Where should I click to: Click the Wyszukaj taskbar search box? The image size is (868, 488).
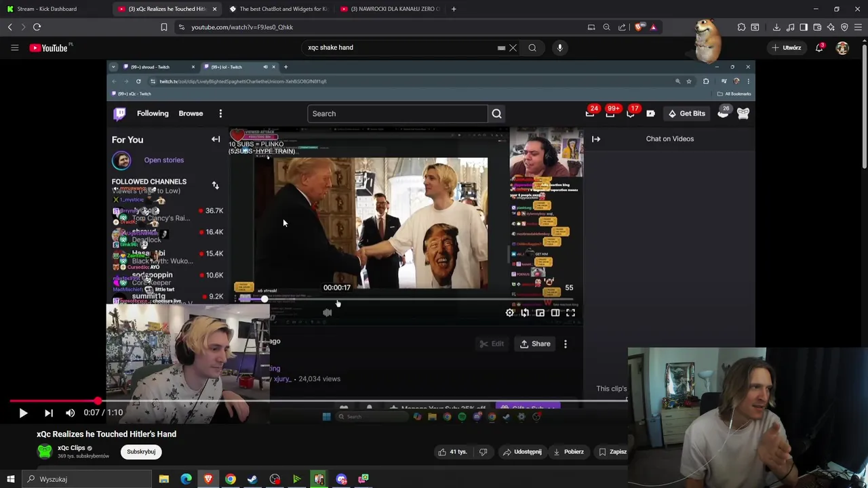point(88,479)
